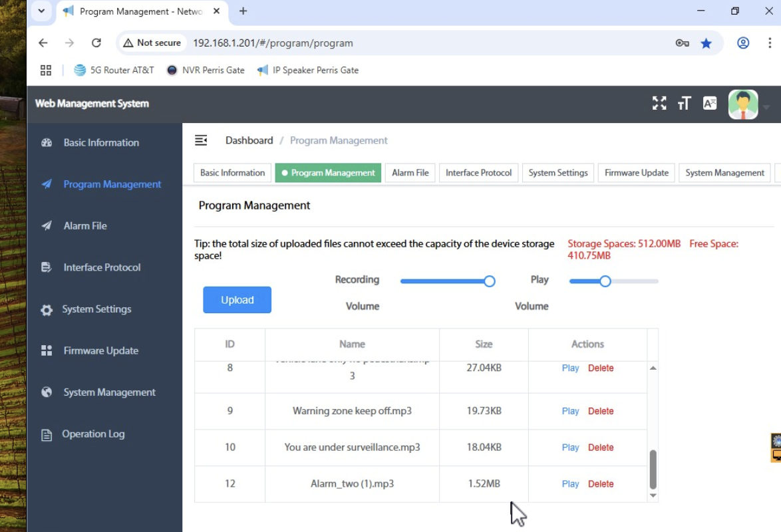Screen dimensions: 781x532
Task: Reload the page
Action: pos(96,43)
